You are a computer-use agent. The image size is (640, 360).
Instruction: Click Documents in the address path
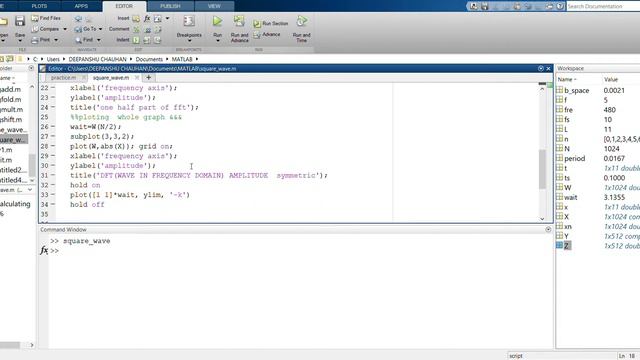pos(149,59)
